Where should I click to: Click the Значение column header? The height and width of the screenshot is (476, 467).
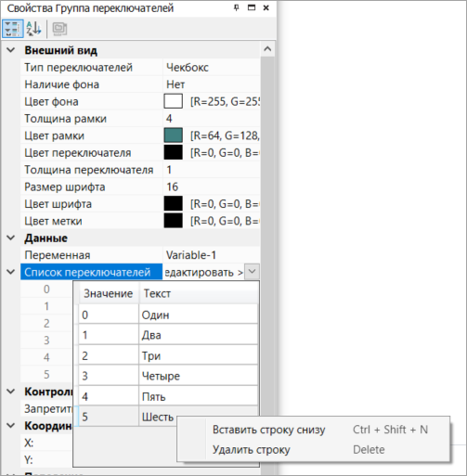pos(108,293)
